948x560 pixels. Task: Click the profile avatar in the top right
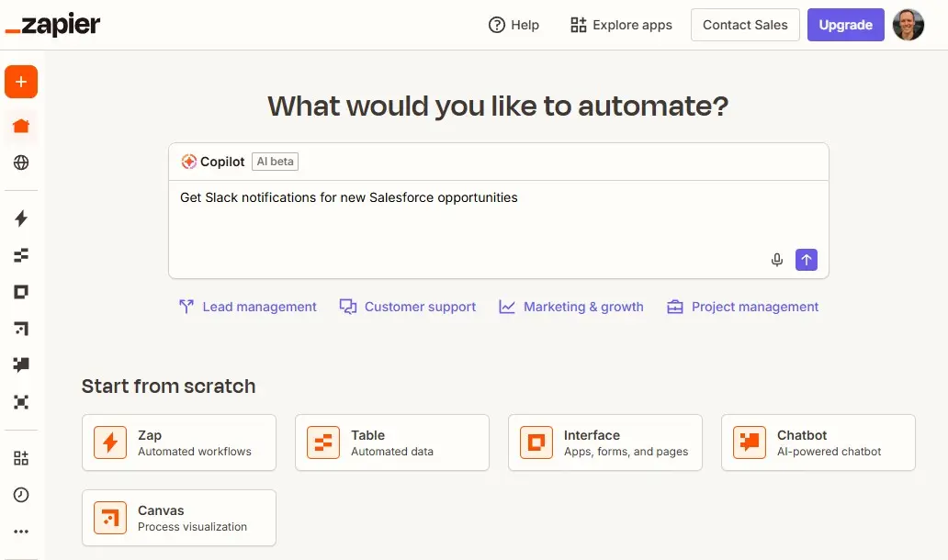(x=908, y=25)
